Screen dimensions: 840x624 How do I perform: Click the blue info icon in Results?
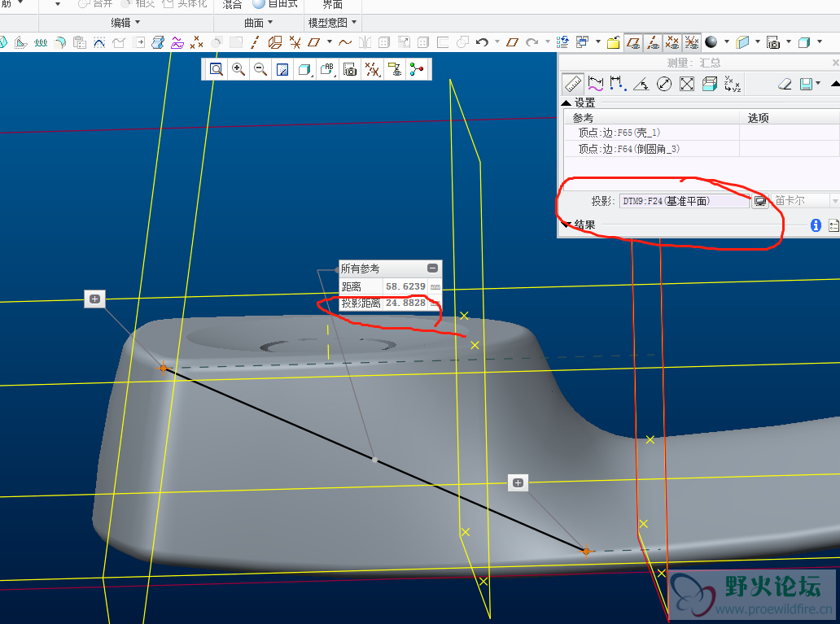click(x=816, y=225)
